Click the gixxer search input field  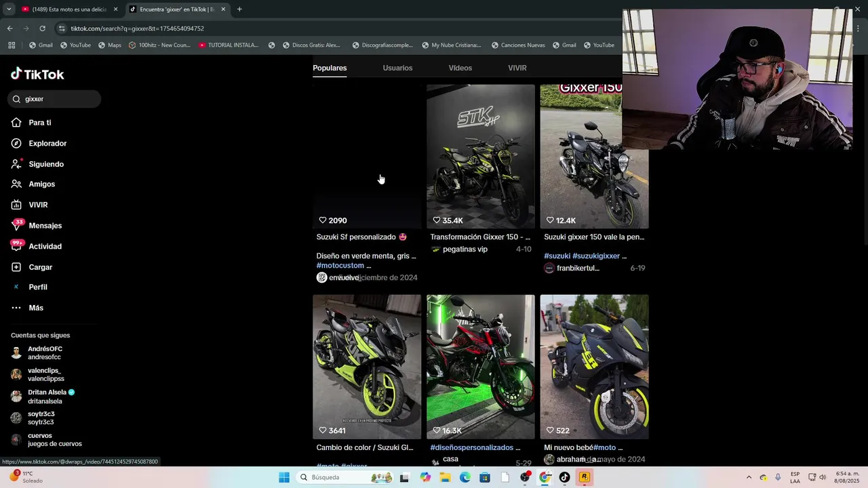pyautogui.click(x=54, y=99)
